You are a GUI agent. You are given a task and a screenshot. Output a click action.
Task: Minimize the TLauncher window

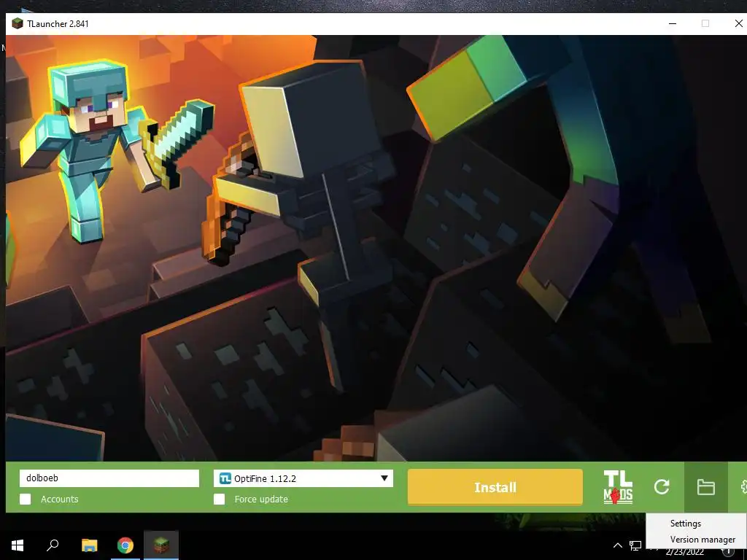point(672,23)
